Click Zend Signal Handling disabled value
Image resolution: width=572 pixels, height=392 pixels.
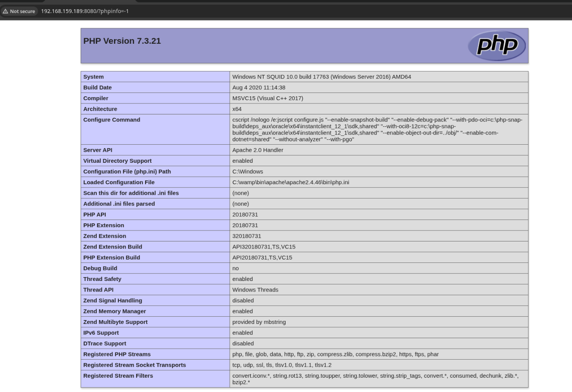pyautogui.click(x=243, y=300)
